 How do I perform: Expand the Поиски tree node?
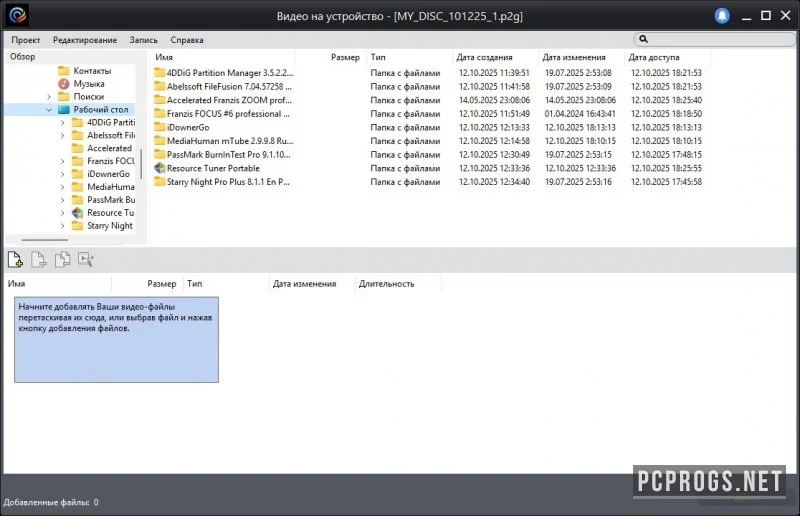pos(49,97)
